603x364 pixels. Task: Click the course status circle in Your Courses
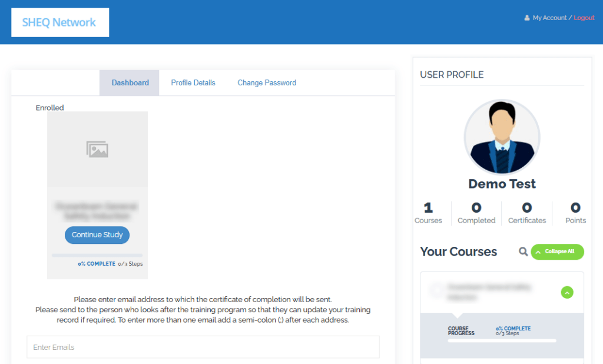pyautogui.click(x=436, y=290)
